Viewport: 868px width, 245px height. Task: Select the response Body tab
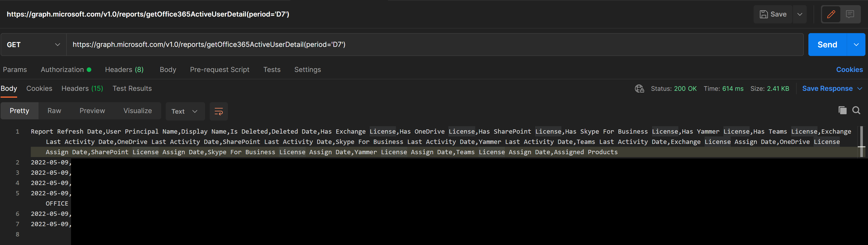pyautogui.click(x=9, y=89)
